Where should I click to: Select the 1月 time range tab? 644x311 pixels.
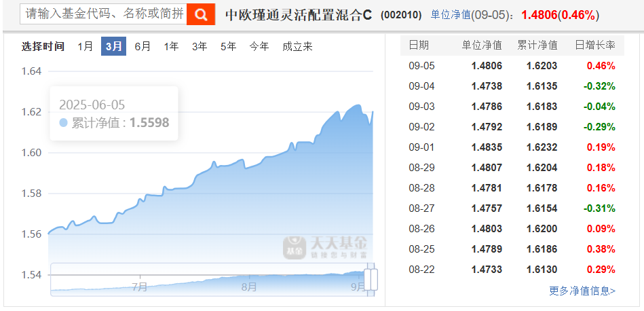click(x=86, y=46)
